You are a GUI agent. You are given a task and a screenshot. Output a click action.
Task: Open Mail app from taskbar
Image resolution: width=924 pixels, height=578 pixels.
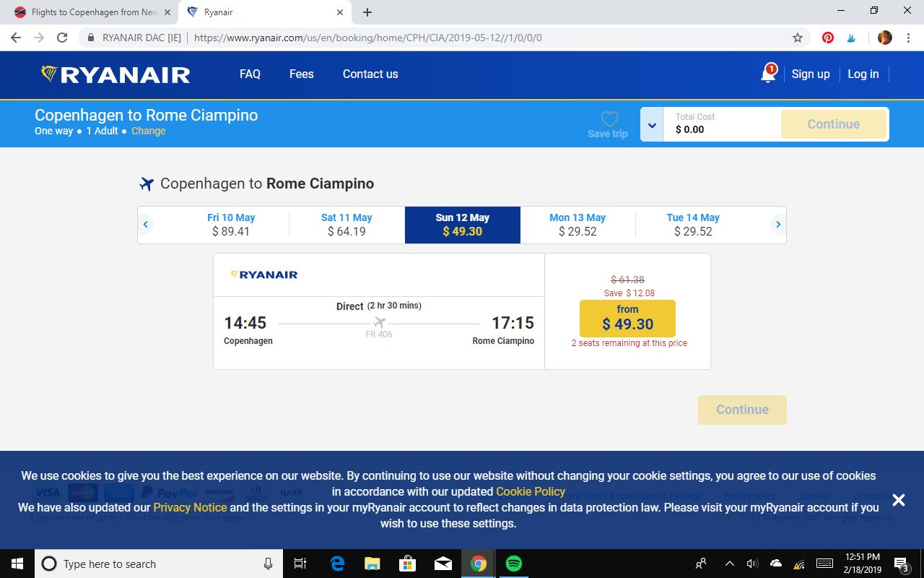pyautogui.click(x=443, y=564)
